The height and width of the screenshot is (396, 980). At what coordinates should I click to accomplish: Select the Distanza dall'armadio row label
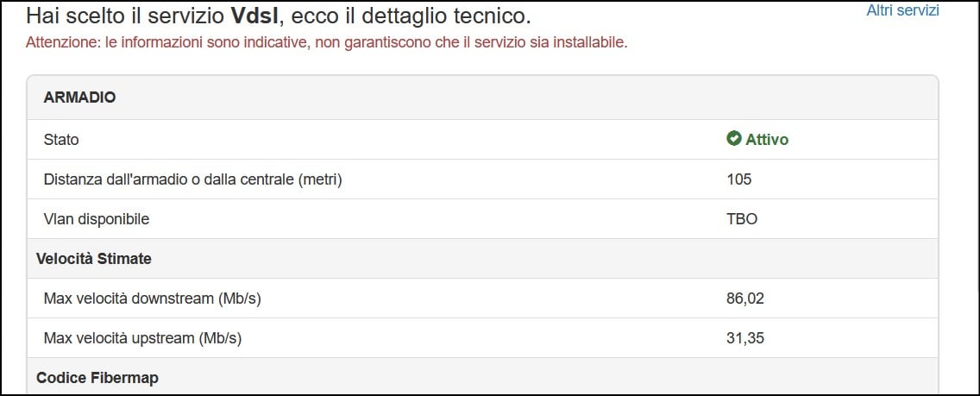point(192,179)
